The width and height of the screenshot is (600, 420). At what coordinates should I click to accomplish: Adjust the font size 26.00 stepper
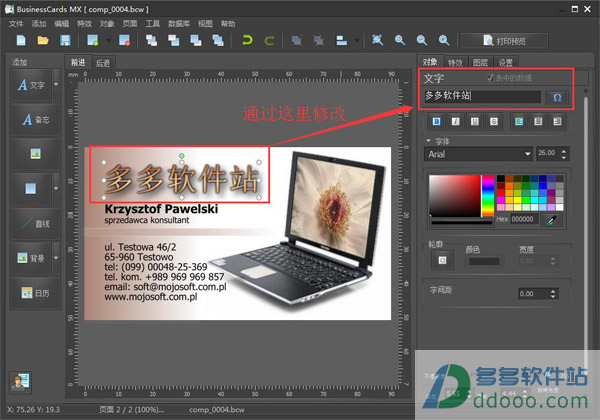[563, 154]
